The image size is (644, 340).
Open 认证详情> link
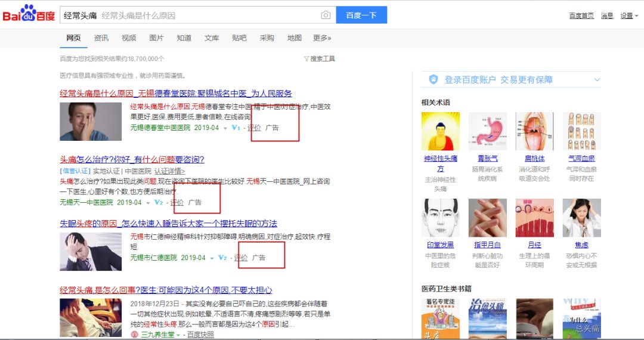[x=169, y=171]
